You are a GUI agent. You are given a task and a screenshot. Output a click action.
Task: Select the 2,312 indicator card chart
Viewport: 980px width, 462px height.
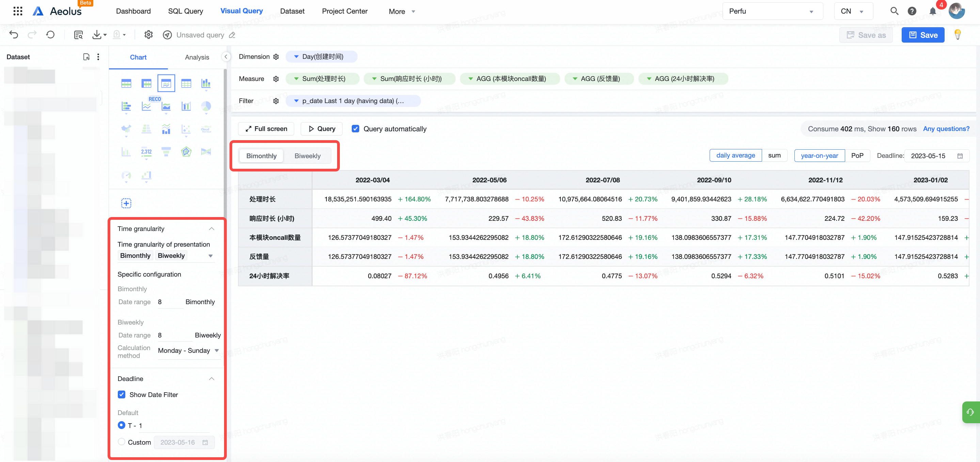pyautogui.click(x=146, y=152)
